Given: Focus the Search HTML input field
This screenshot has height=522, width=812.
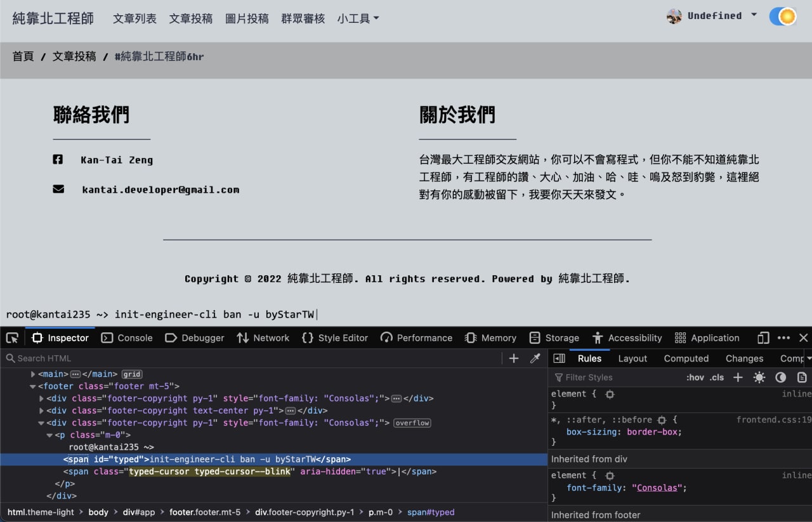Looking at the screenshot, I should point(254,358).
